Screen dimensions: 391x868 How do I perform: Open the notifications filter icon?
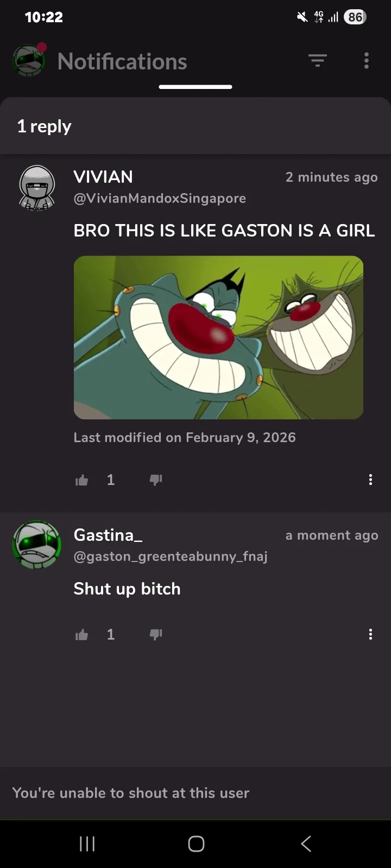pos(318,61)
